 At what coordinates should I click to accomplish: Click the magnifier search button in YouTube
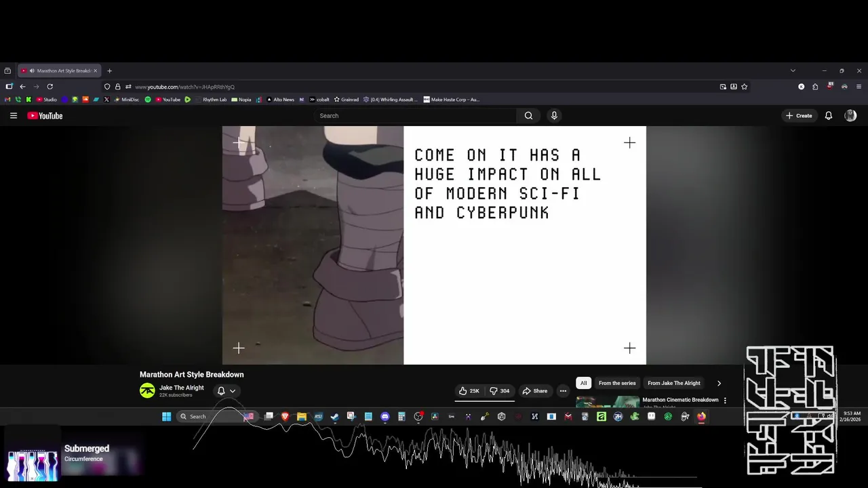click(x=528, y=116)
